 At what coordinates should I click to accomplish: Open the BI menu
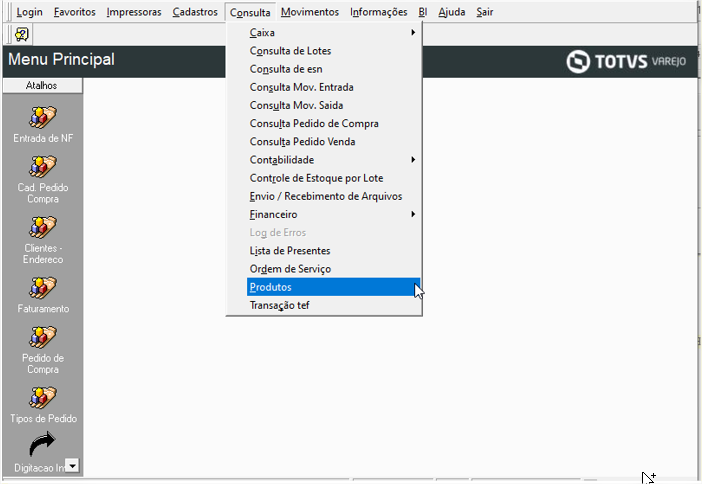423,12
